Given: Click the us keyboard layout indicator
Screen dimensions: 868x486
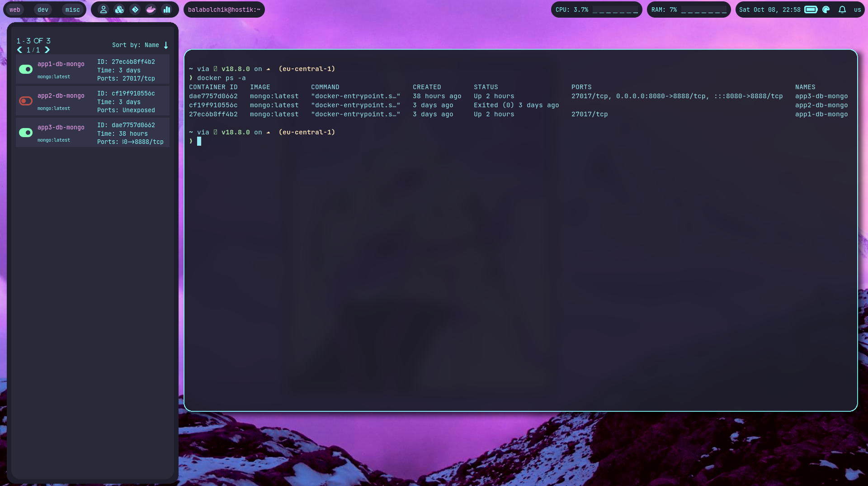Looking at the screenshot, I should click(x=857, y=10).
